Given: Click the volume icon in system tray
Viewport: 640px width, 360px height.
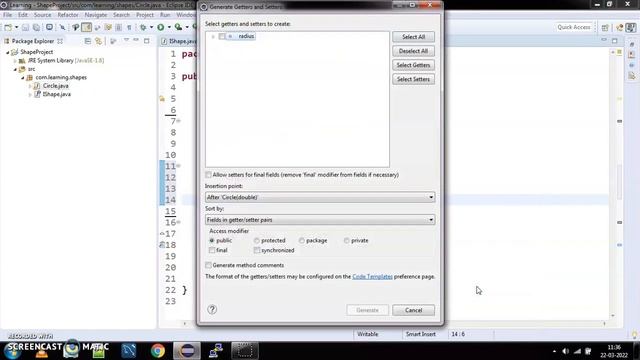Looking at the screenshot, I should click(x=565, y=351).
